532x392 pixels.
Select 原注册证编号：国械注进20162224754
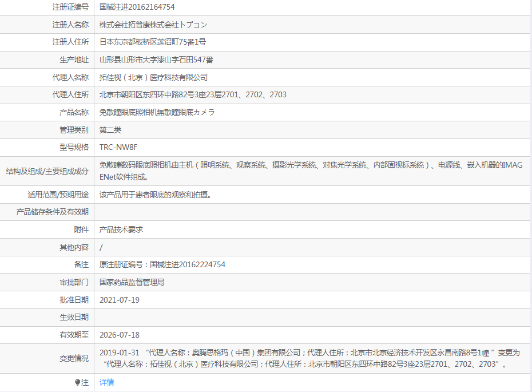(162, 265)
